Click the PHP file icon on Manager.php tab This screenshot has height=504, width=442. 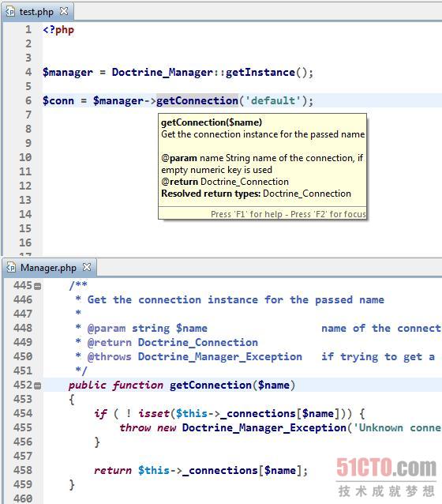point(11,268)
